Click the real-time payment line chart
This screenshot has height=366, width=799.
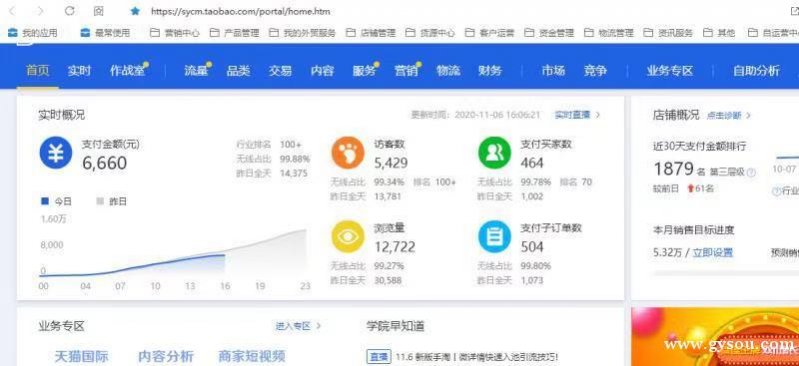[173, 252]
